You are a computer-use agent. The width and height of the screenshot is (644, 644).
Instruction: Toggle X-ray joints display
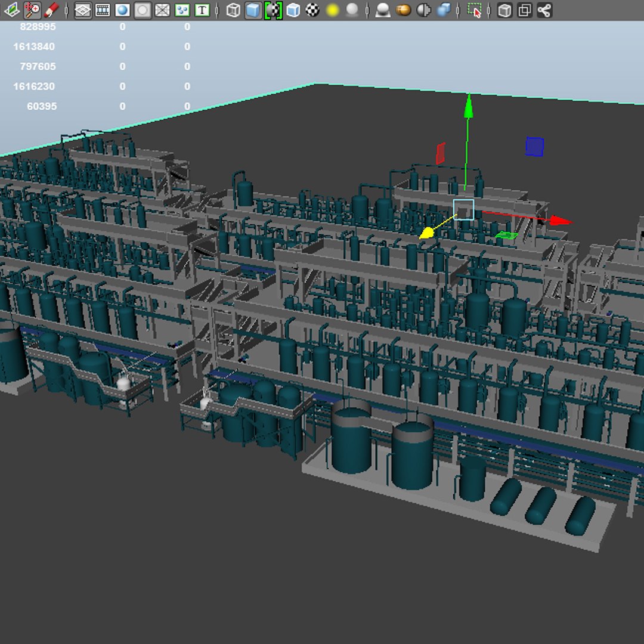pyautogui.click(x=544, y=10)
